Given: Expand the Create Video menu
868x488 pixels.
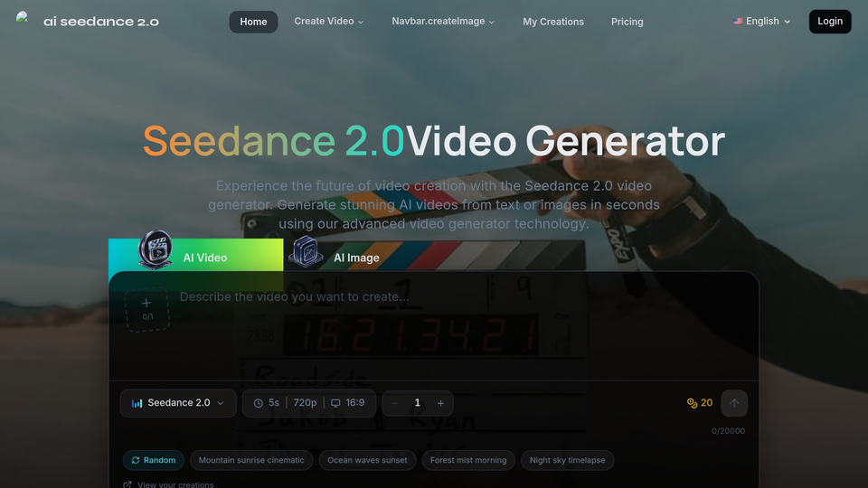Looking at the screenshot, I should pos(329,22).
